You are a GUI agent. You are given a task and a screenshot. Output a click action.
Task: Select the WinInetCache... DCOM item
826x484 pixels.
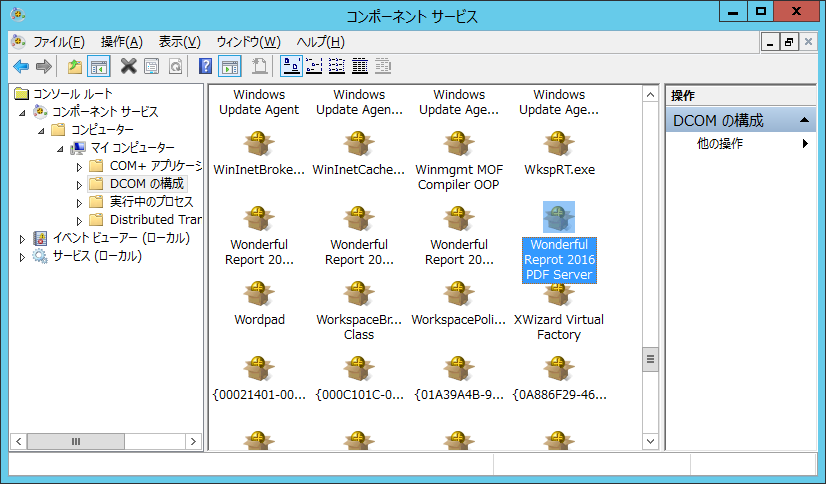point(359,154)
